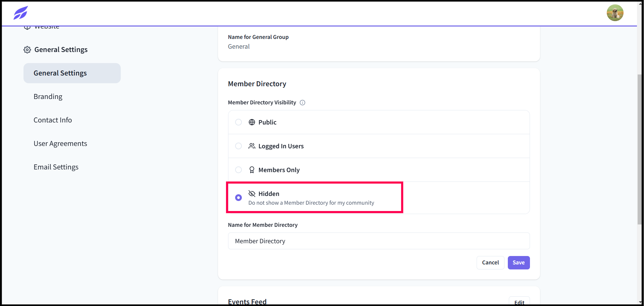The width and height of the screenshot is (644, 306).
Task: Open Email Settings in sidebar
Action: (x=56, y=167)
